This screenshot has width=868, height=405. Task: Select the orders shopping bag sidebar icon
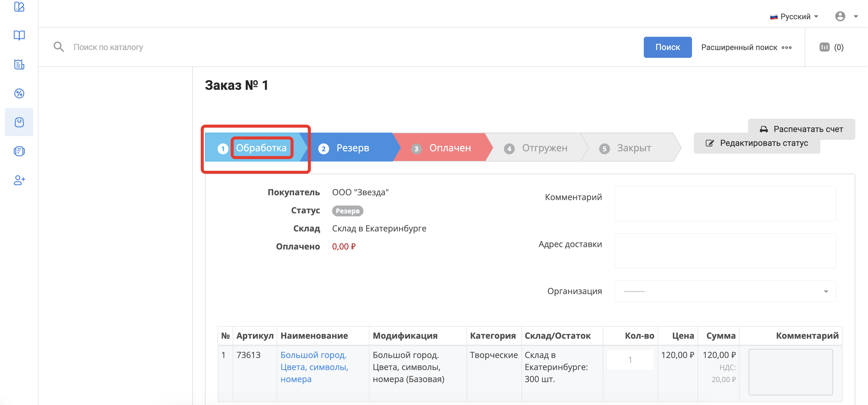19,122
